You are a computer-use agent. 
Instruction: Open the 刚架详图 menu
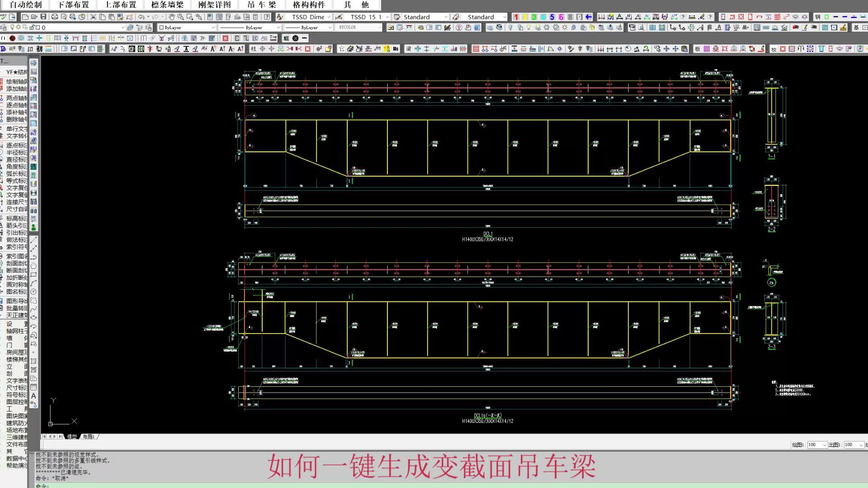pyautogui.click(x=214, y=5)
